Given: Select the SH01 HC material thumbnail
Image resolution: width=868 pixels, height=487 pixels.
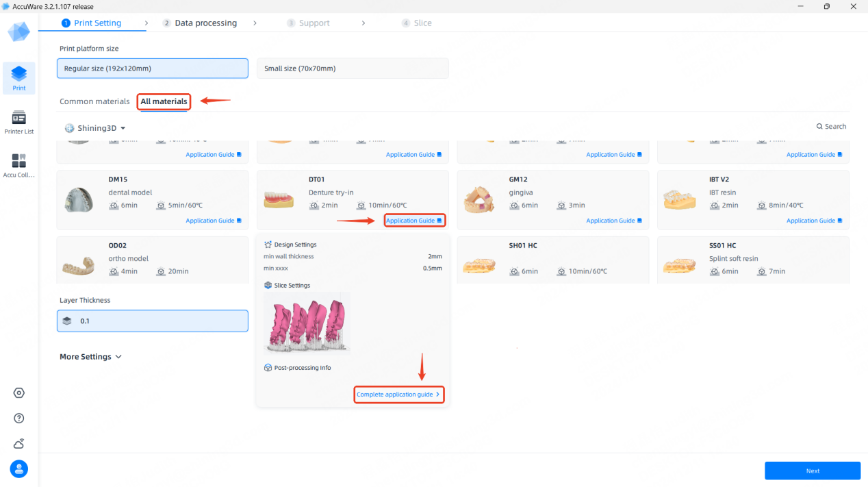Looking at the screenshot, I should click(x=479, y=265).
